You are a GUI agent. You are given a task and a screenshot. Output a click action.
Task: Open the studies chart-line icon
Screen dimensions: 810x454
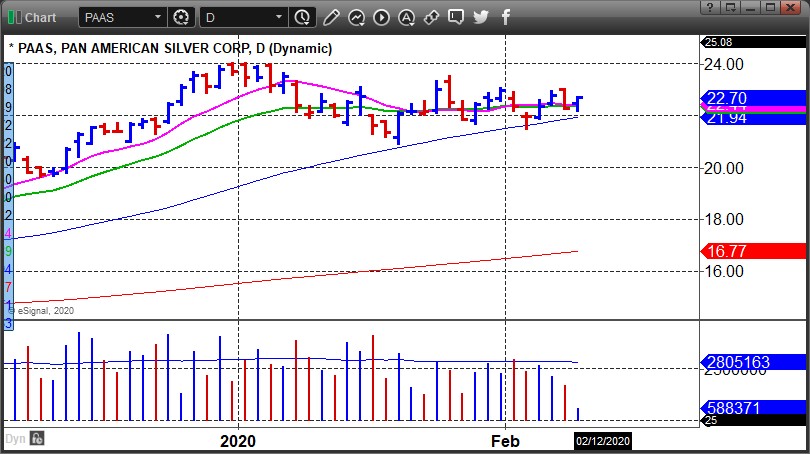pyautogui.click(x=356, y=17)
